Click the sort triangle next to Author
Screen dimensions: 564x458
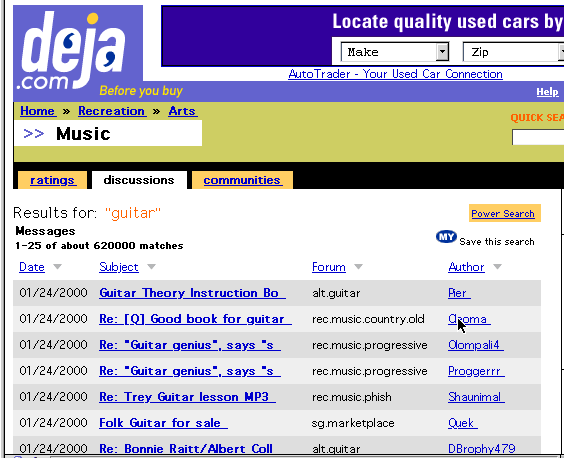pos(497,267)
